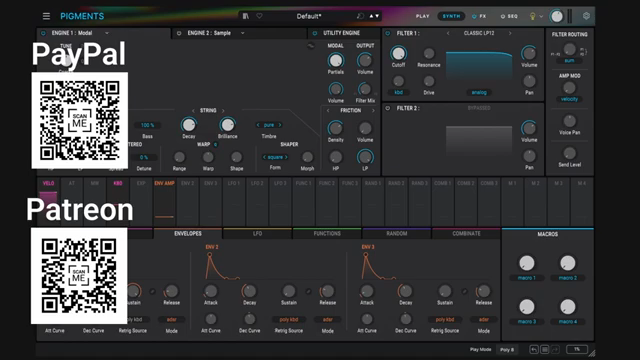640x360 pixels.
Task: Click left arrow beside FRICTION label
Action: coord(328,111)
